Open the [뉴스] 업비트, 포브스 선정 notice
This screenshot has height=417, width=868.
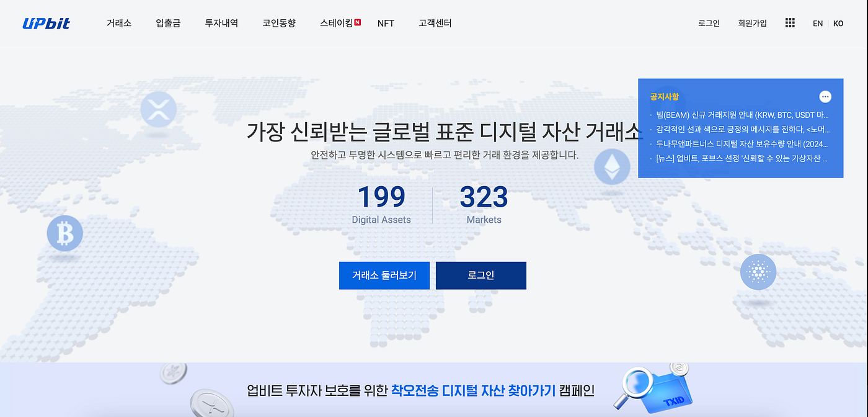[742, 158]
